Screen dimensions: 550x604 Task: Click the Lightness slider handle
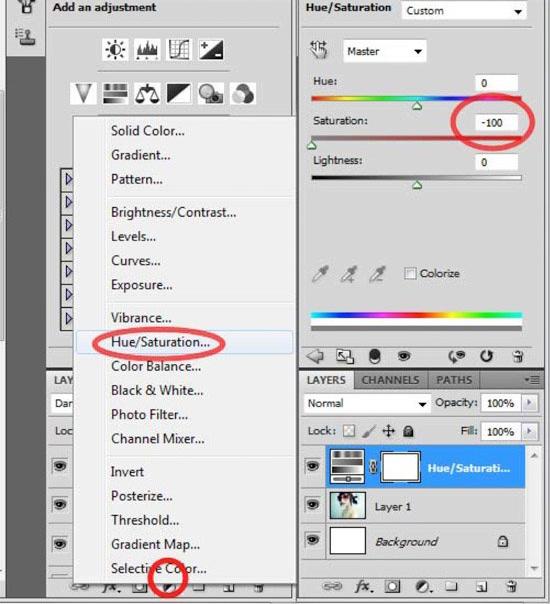417,185
